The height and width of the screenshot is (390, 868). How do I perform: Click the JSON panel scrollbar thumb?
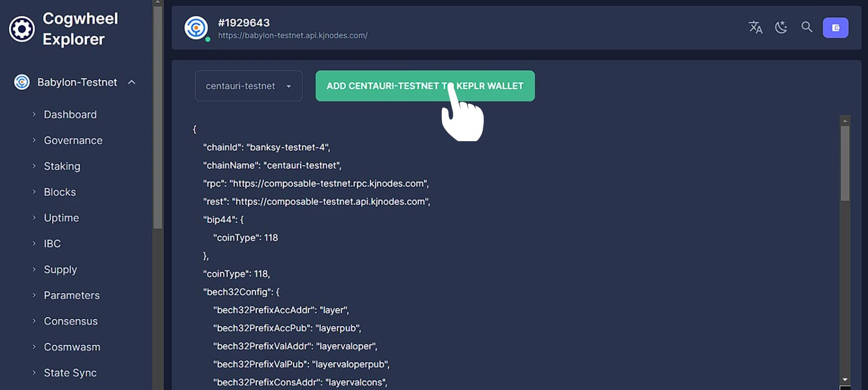coord(844,163)
